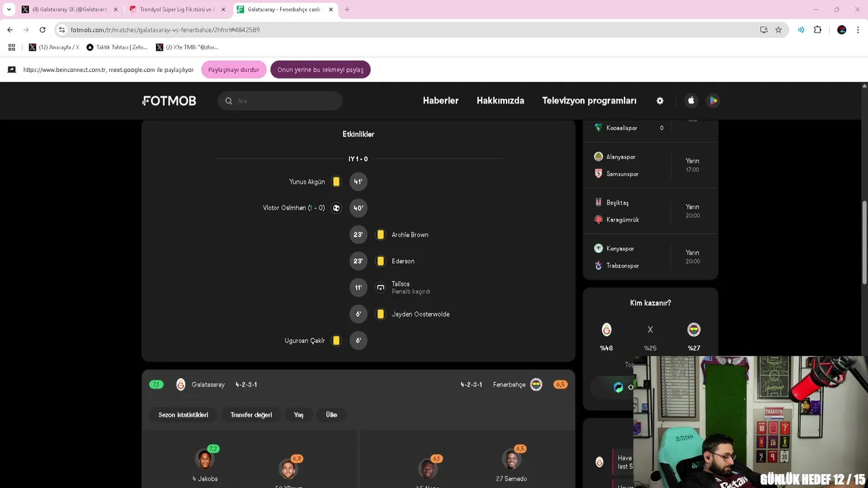Click Jayden Oosterwolde yellow card icon
868x488 pixels.
(x=380, y=314)
